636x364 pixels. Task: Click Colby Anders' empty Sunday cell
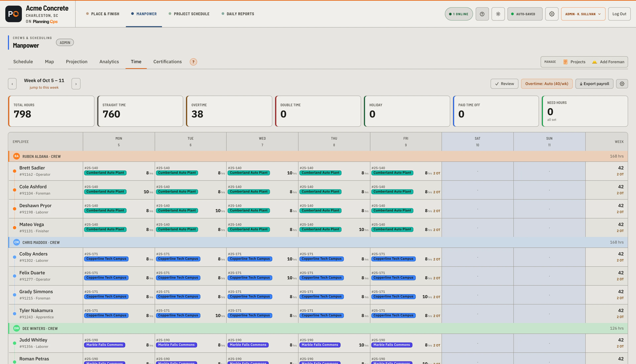tap(549, 257)
